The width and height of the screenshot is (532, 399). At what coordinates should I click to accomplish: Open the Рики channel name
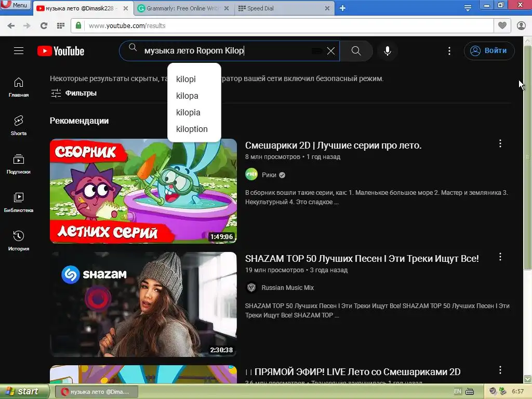click(269, 175)
